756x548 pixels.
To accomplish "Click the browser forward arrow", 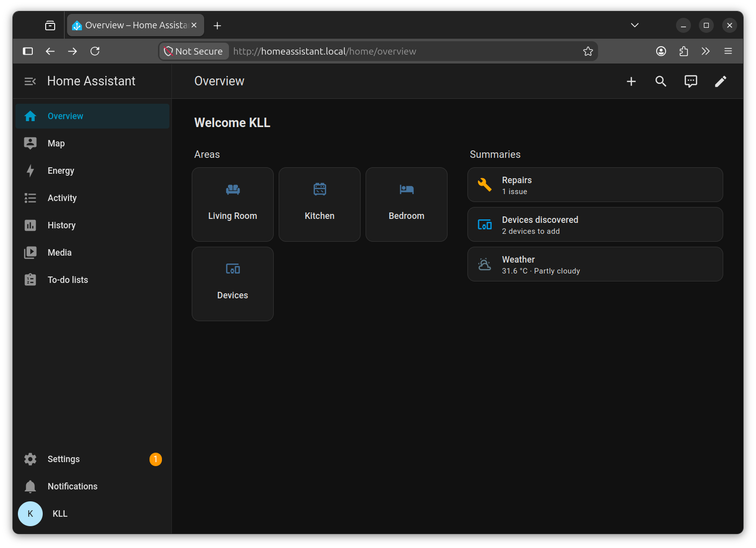I will [x=73, y=51].
